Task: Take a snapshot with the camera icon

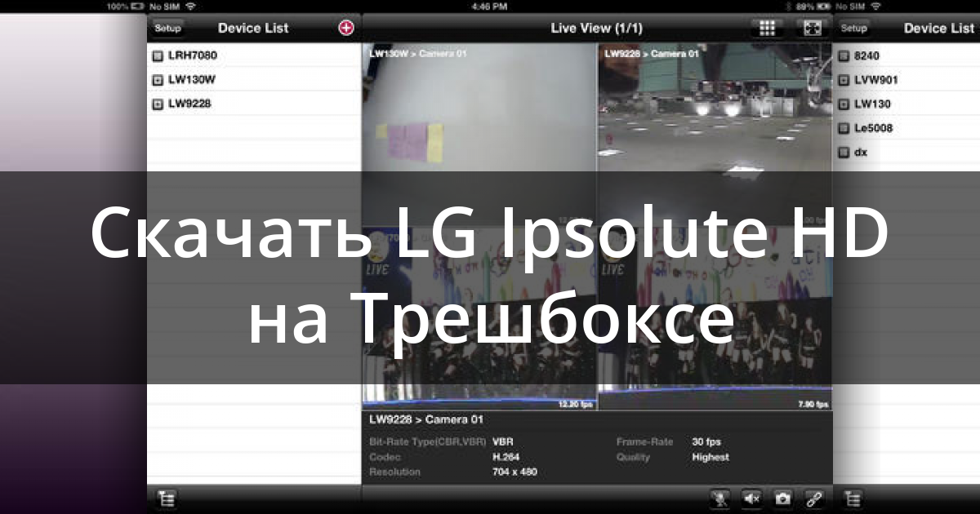Action: pos(782,498)
